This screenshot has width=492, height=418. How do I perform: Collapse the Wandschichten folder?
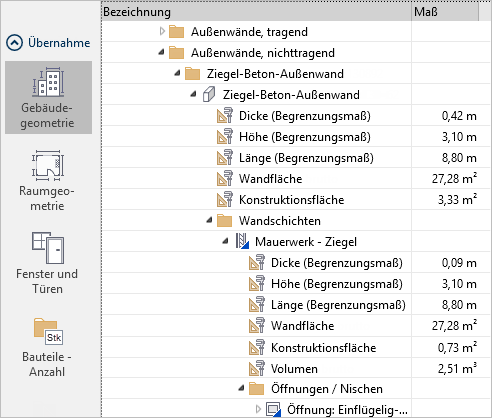209,220
